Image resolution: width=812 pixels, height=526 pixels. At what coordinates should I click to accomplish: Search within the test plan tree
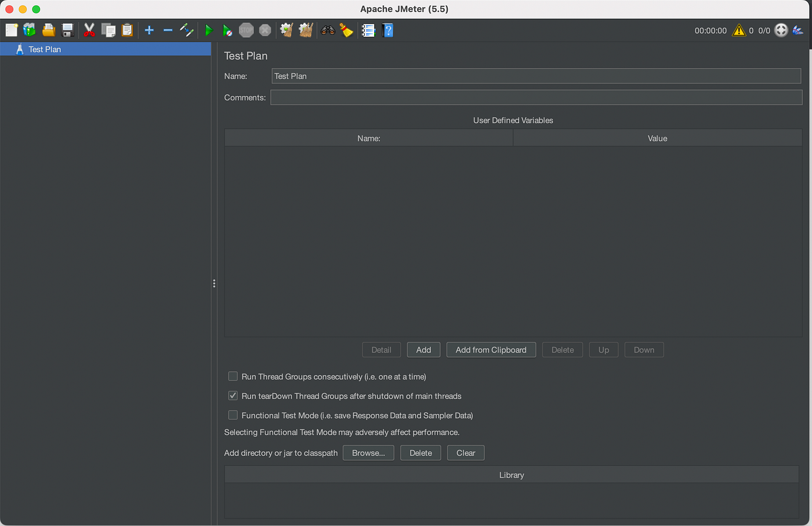[328, 30]
